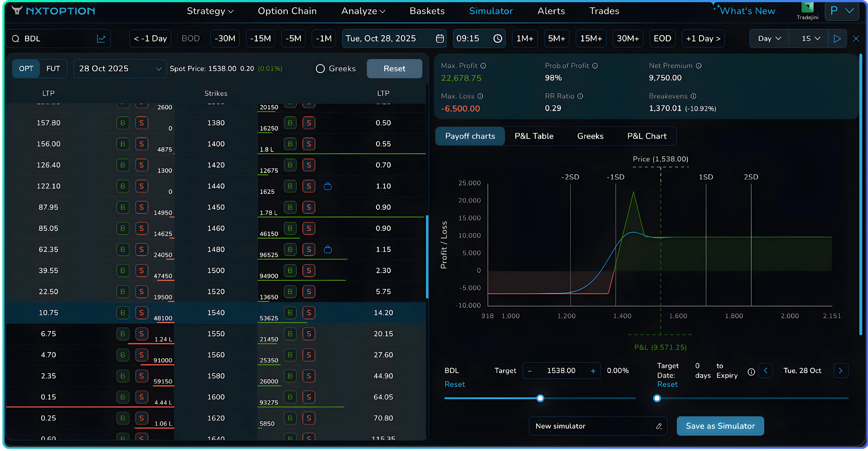The width and height of the screenshot is (868, 451).
Task: Expand the Strategy menu
Action: click(x=210, y=11)
